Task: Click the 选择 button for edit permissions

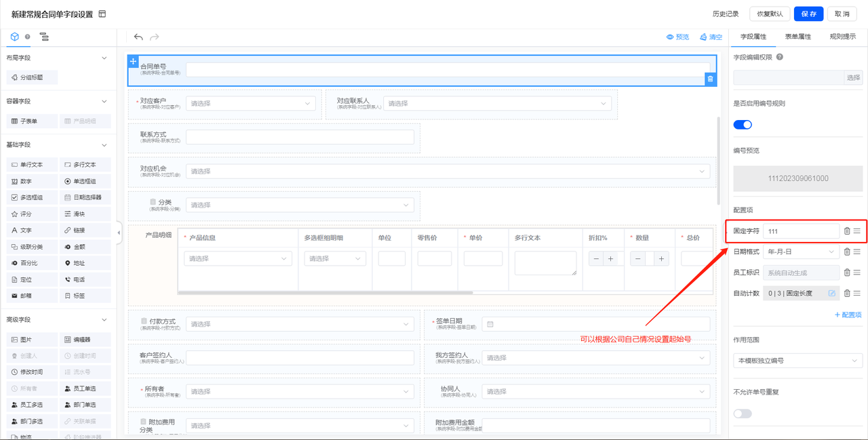Action: (x=853, y=78)
